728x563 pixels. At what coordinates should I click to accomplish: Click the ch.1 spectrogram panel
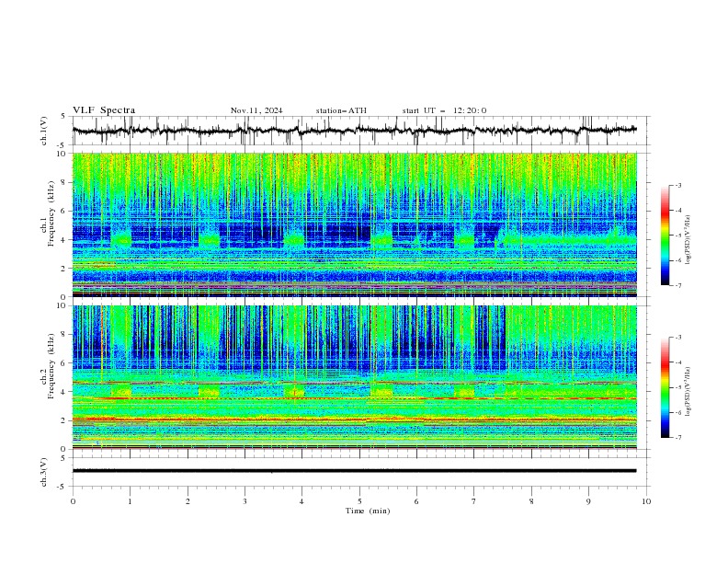point(355,224)
